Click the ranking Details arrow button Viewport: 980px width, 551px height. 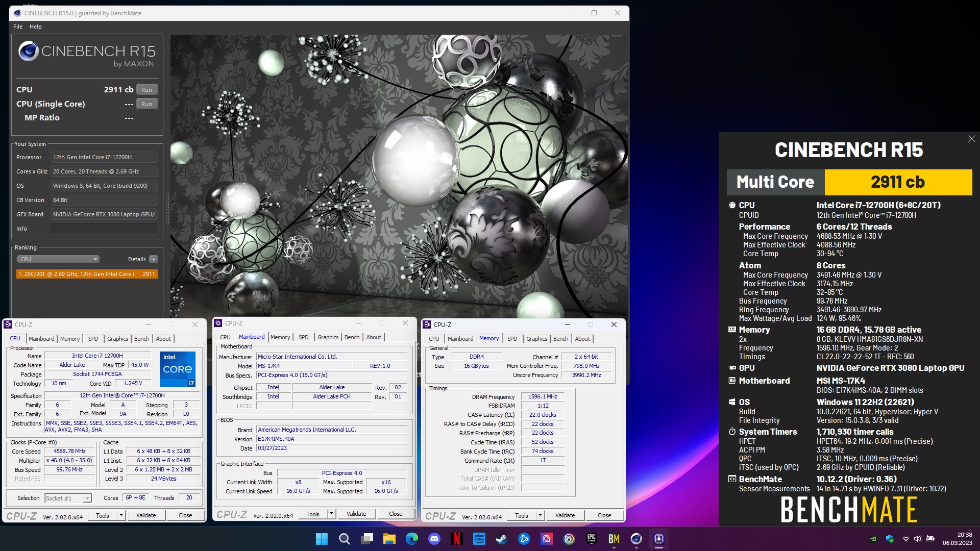(x=154, y=259)
